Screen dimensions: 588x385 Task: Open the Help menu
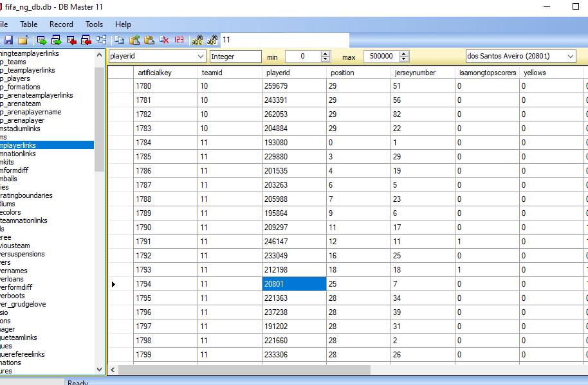coord(123,24)
